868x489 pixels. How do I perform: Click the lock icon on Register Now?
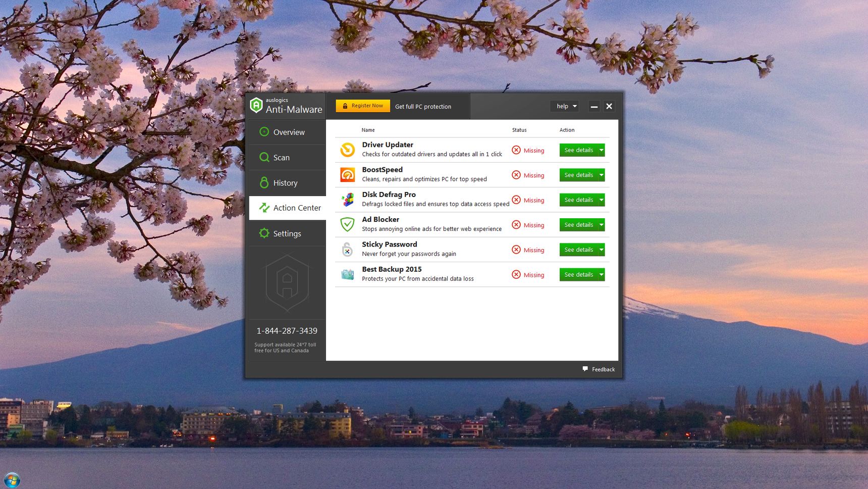point(345,106)
